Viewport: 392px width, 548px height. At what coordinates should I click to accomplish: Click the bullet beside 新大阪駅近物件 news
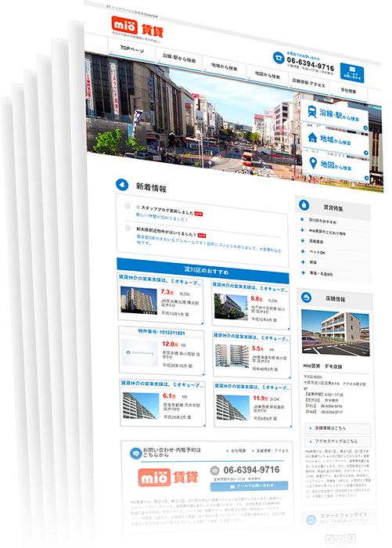(128, 229)
